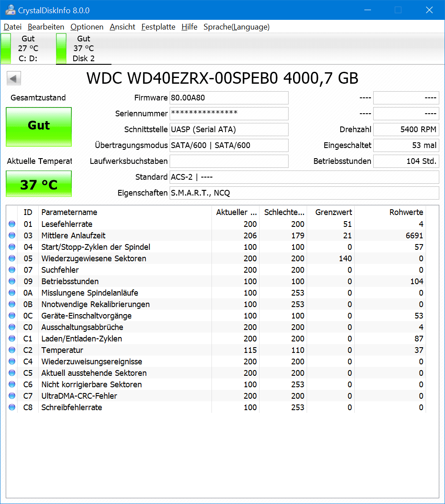Close the CrystalDiskInfo window
Screen dimensions: 445x504
[x=429, y=10]
